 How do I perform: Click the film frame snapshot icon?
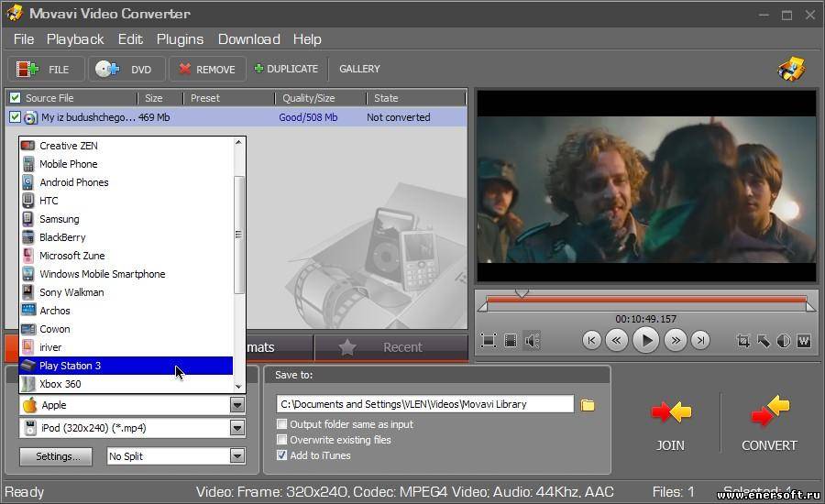[511, 340]
